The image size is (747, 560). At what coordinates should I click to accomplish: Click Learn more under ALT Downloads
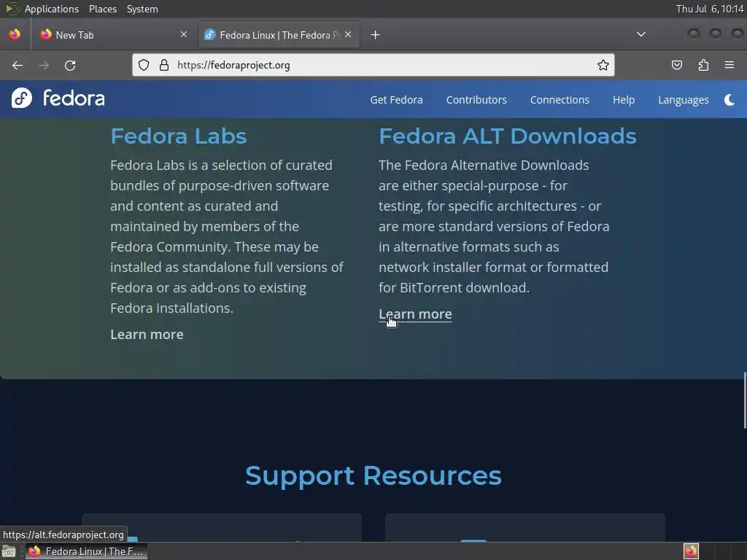click(x=415, y=314)
